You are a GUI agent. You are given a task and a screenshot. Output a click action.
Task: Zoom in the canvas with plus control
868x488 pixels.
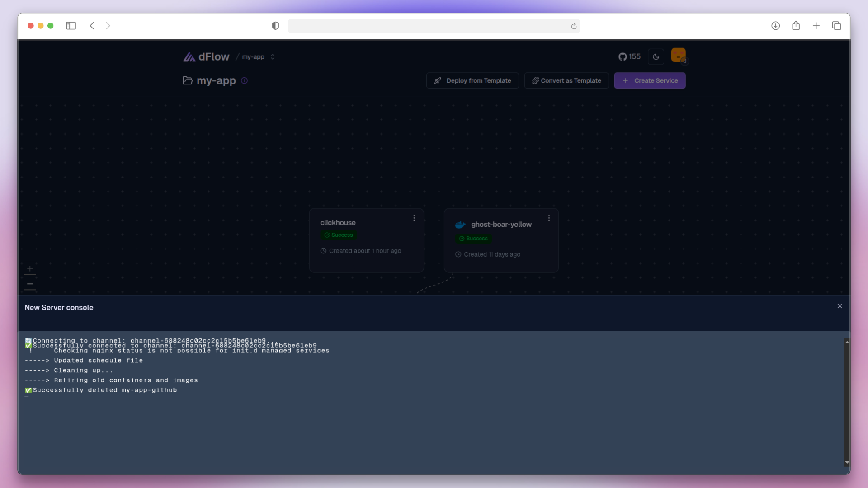(30, 269)
